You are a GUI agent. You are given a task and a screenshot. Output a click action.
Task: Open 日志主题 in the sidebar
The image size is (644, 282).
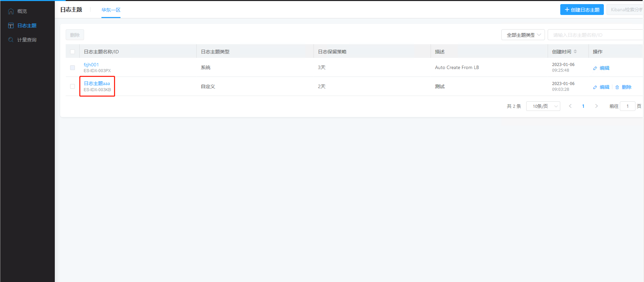click(27, 26)
